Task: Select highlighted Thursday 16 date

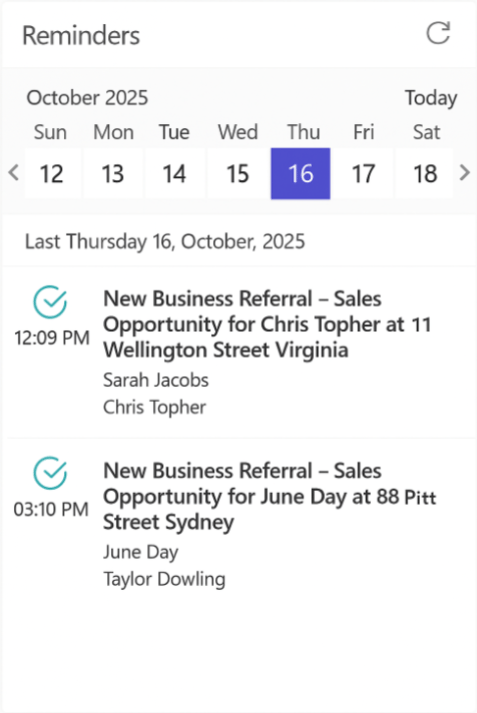Action: pyautogui.click(x=301, y=173)
